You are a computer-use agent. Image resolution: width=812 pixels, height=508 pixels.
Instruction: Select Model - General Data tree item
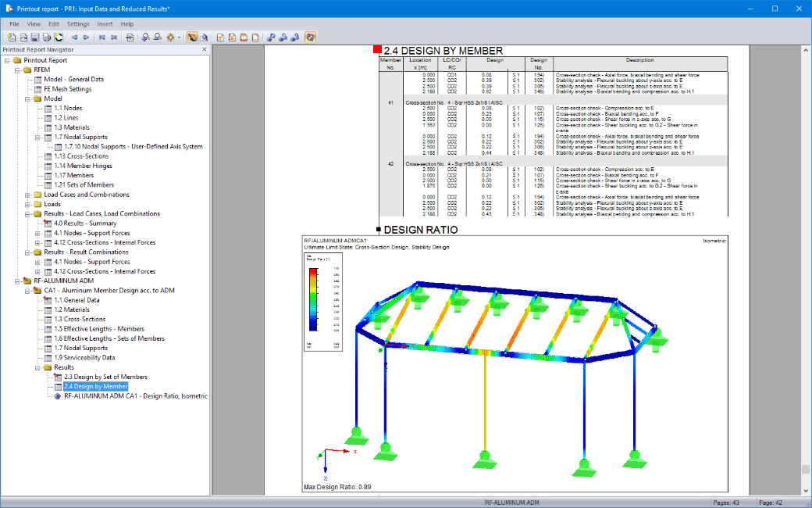point(73,79)
